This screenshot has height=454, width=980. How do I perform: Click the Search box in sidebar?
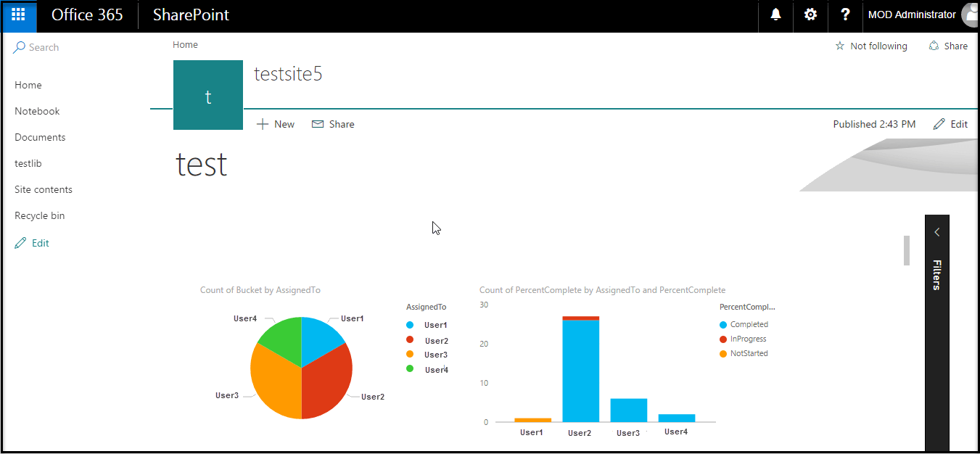(x=44, y=47)
